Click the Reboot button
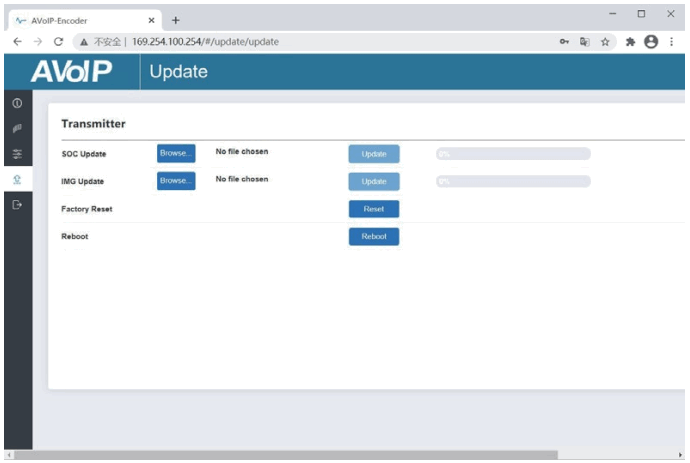Screen dimensions: 690x463 click(374, 236)
